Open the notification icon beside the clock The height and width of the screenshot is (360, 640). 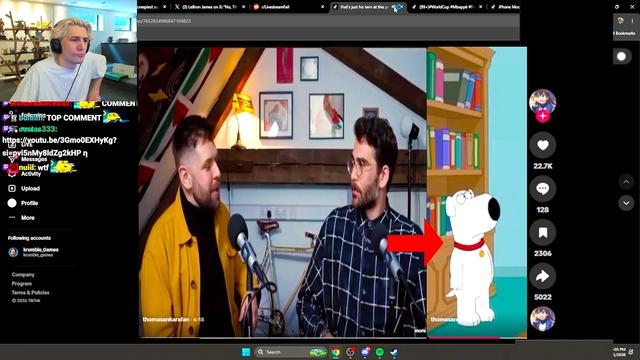pyautogui.click(x=631, y=352)
